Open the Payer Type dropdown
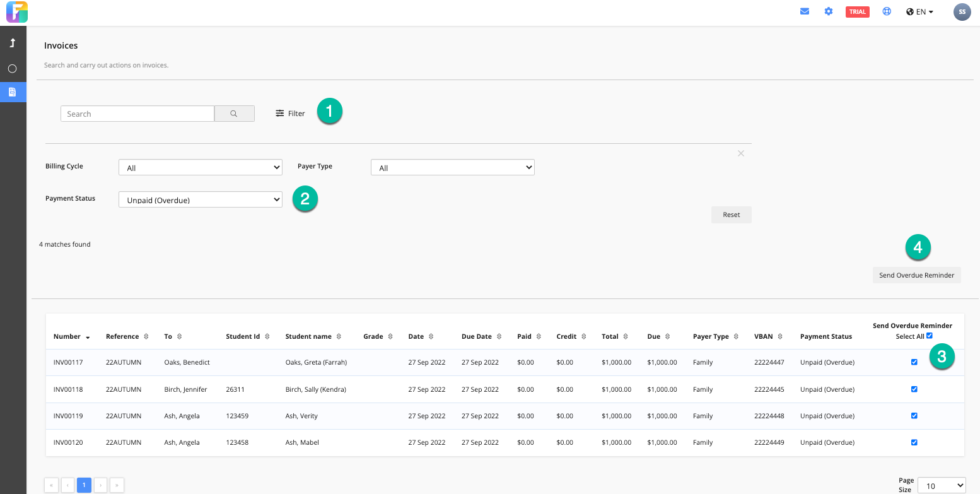980x494 pixels. click(x=452, y=168)
